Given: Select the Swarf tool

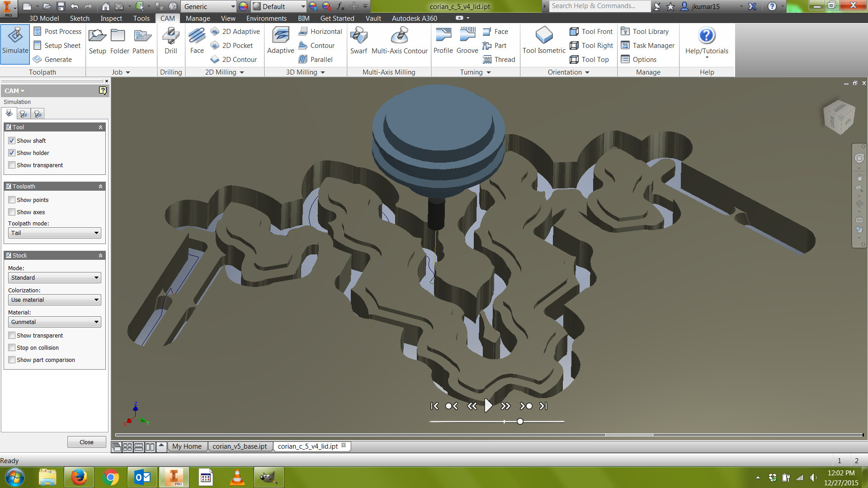Looking at the screenshot, I should click(359, 41).
